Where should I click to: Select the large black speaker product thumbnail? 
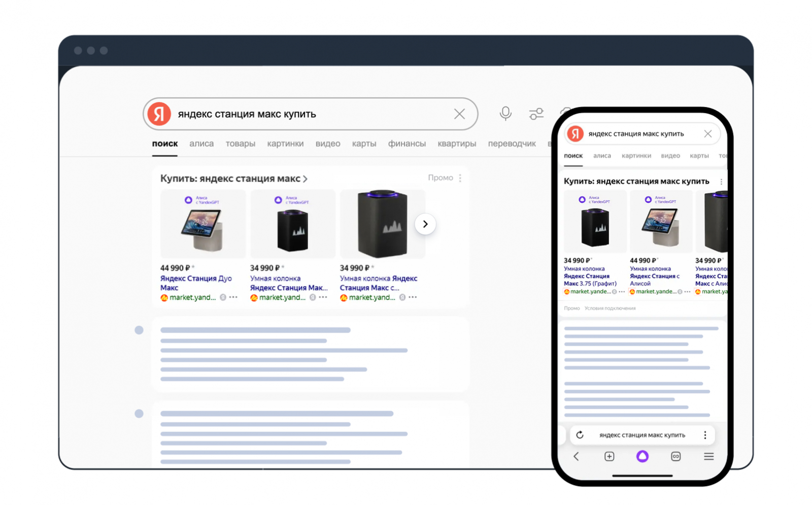pyautogui.click(x=382, y=224)
